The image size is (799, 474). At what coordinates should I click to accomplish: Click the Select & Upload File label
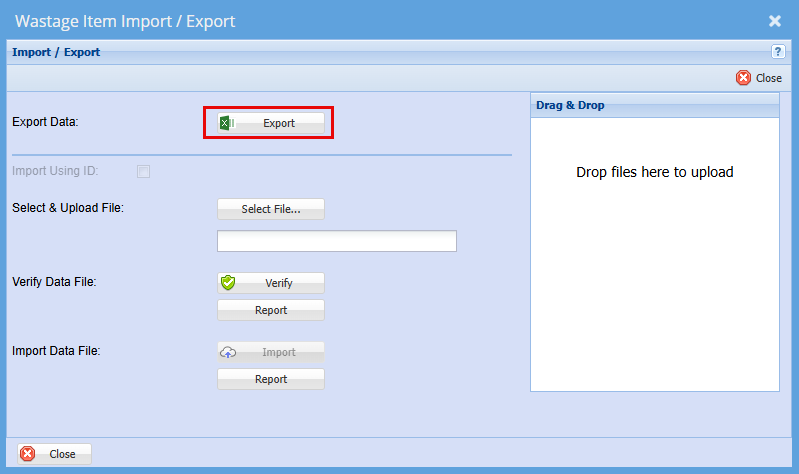click(68, 208)
